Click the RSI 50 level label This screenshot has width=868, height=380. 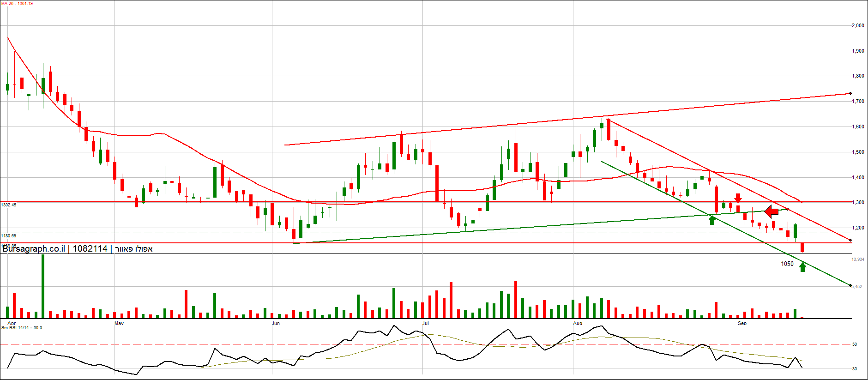855,344
